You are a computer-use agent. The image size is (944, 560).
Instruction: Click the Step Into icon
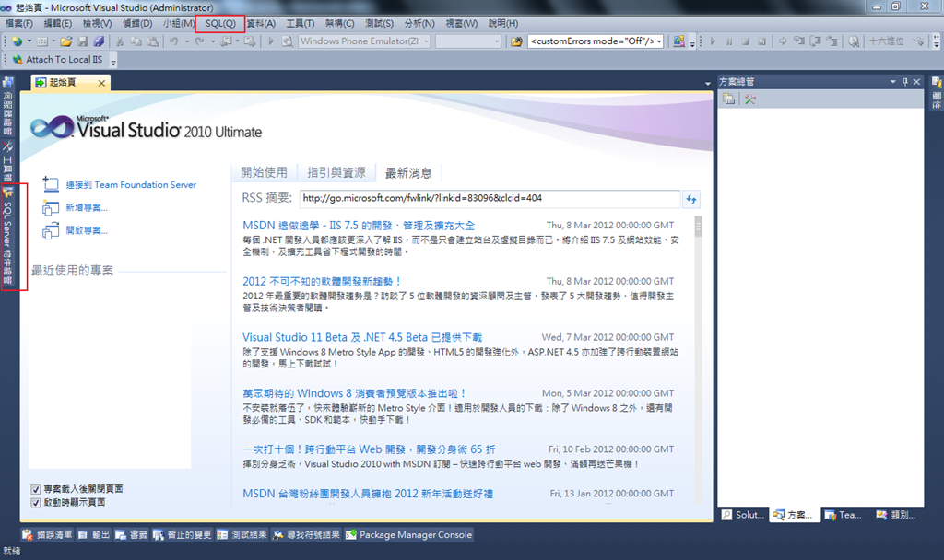[799, 41]
